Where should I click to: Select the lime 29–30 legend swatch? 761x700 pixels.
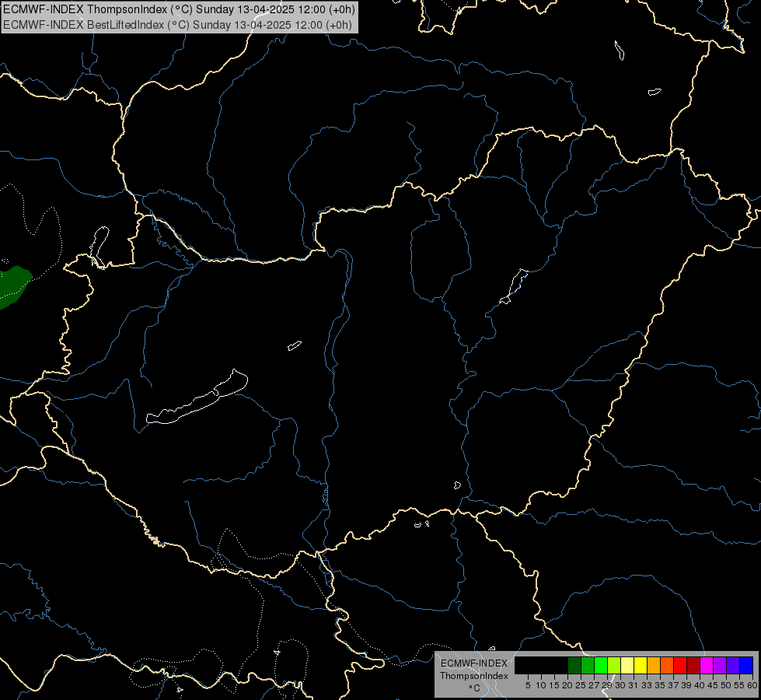click(x=614, y=665)
